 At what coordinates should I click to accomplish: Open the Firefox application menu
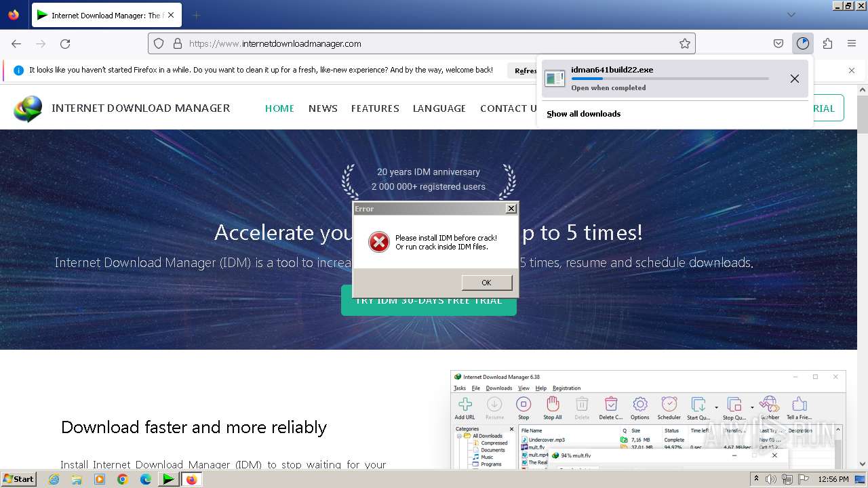(x=852, y=43)
